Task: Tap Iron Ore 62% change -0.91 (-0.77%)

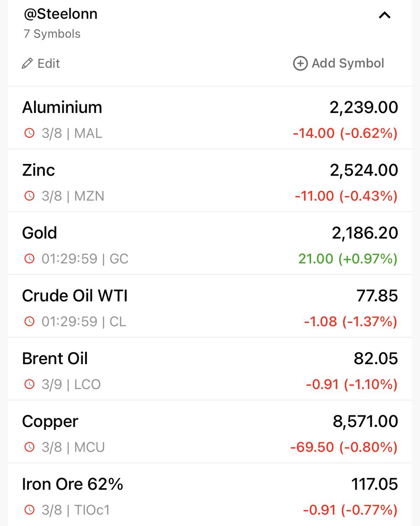Action: pyautogui.click(x=350, y=510)
